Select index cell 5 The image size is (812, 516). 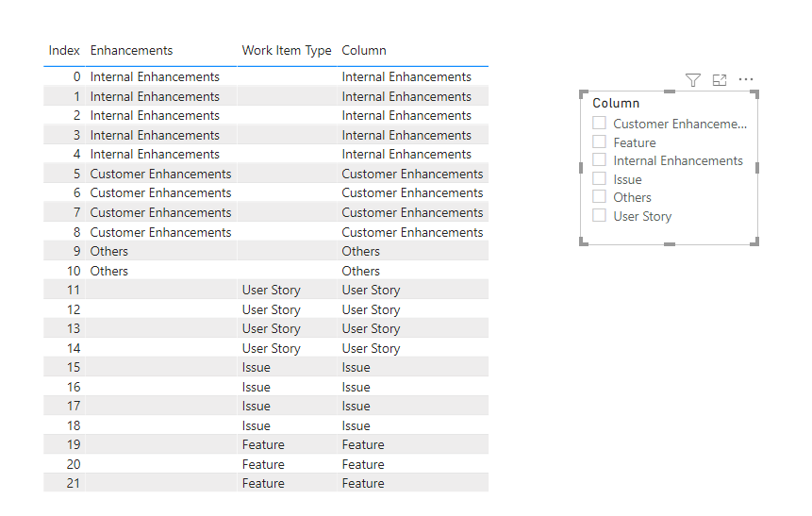click(76, 174)
